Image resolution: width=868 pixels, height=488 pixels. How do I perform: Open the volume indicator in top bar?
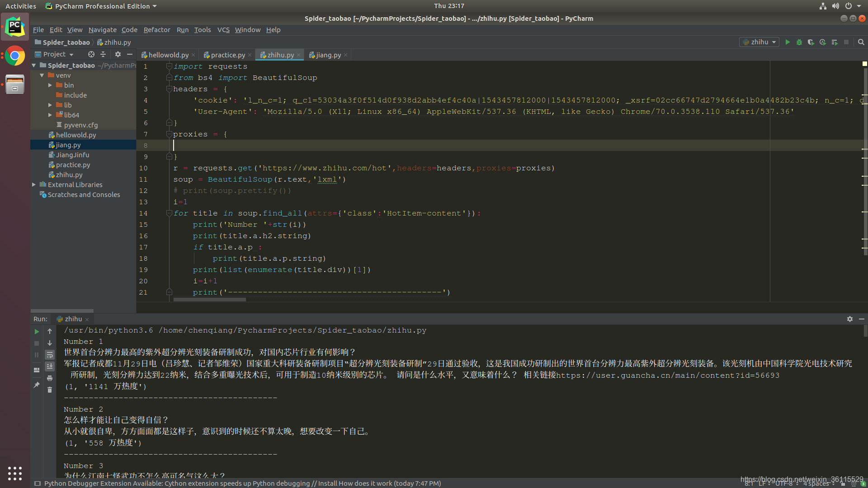[x=835, y=6]
